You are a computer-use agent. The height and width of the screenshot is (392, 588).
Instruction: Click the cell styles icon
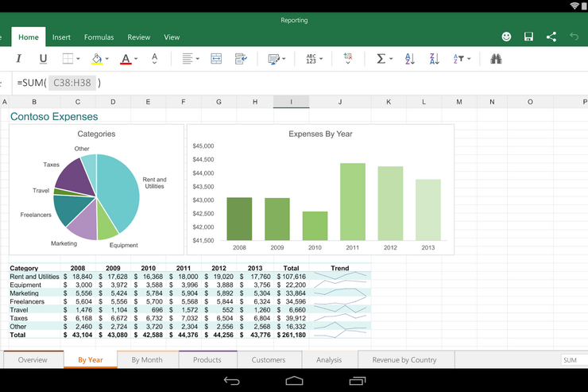pos(274,59)
